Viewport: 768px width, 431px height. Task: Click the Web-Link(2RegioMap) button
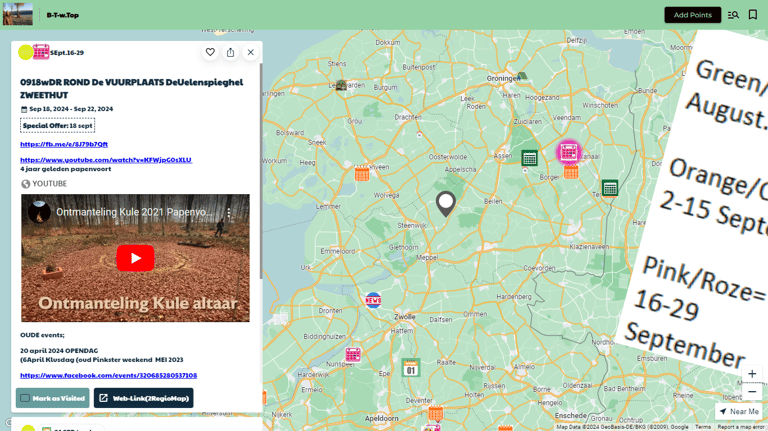pyautogui.click(x=144, y=398)
